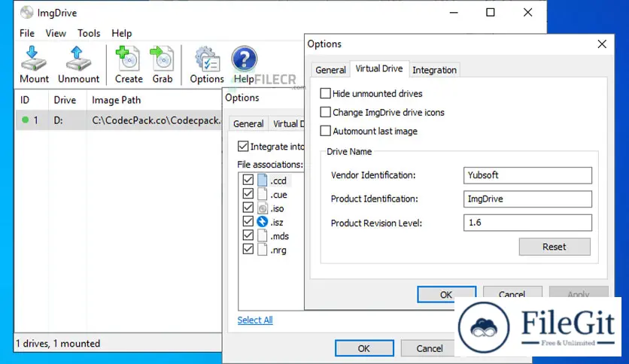Open the Tools menu

[x=89, y=33]
